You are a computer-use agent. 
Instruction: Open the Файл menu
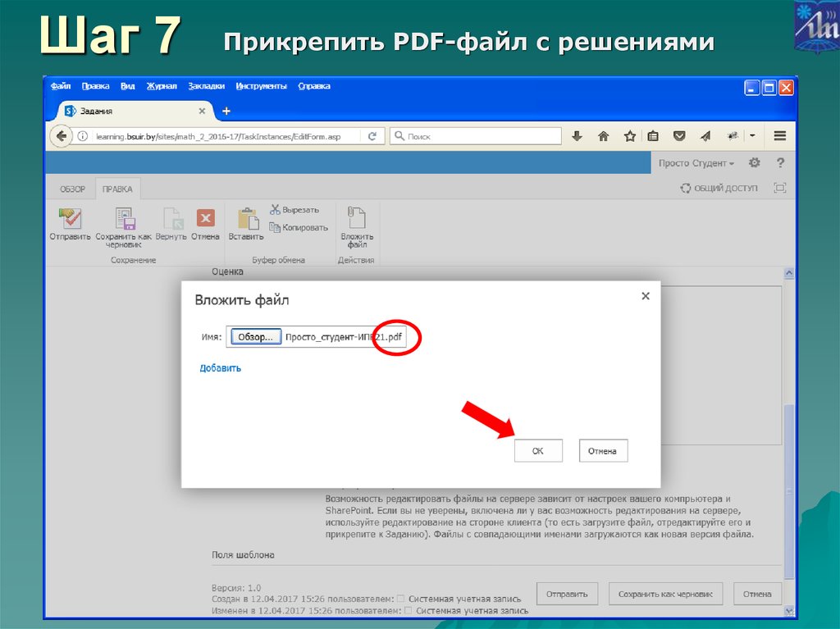[x=61, y=86]
